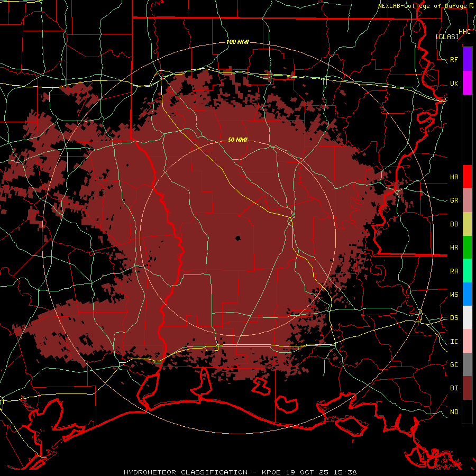Click the BD yellow legend color swatch
The width and height of the screenshot is (476, 476).
[x=467, y=224]
